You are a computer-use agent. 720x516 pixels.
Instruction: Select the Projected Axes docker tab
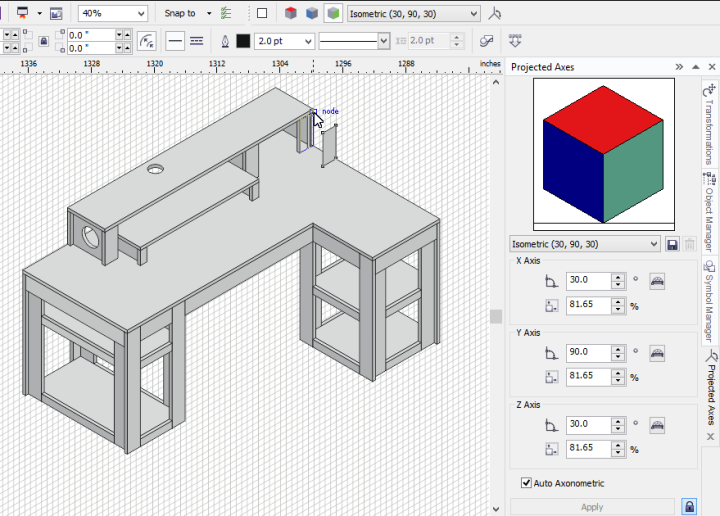click(x=711, y=388)
